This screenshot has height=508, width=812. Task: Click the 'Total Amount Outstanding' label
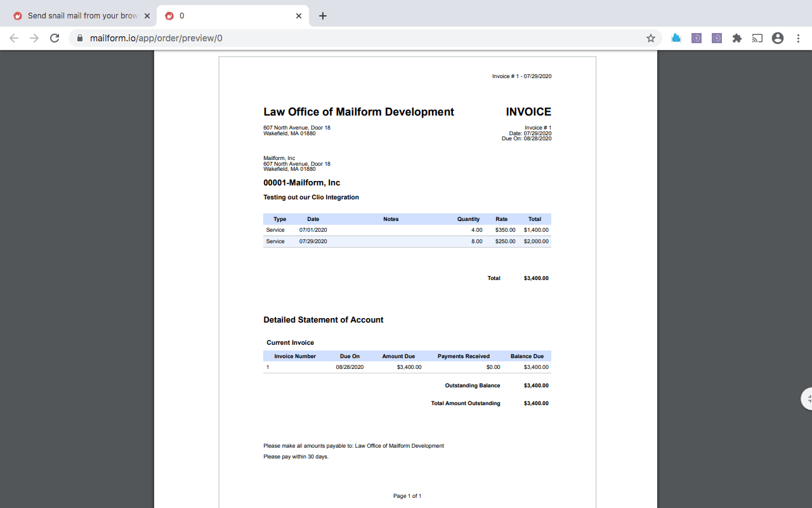466,403
